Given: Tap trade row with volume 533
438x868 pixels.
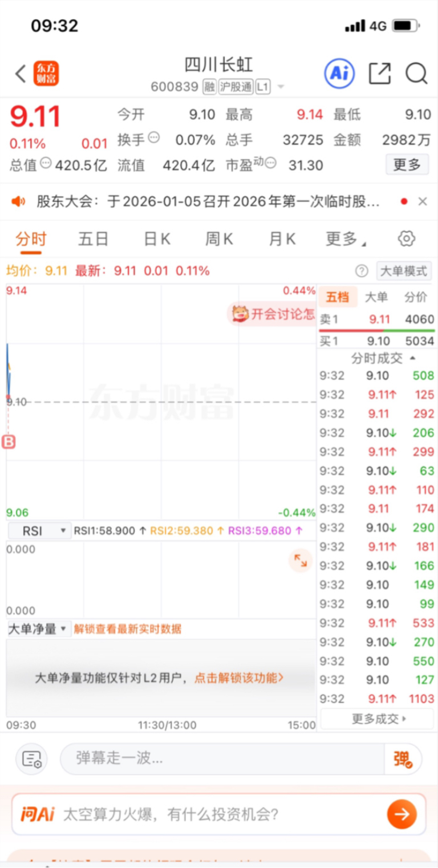Looking at the screenshot, I should 376,623.
